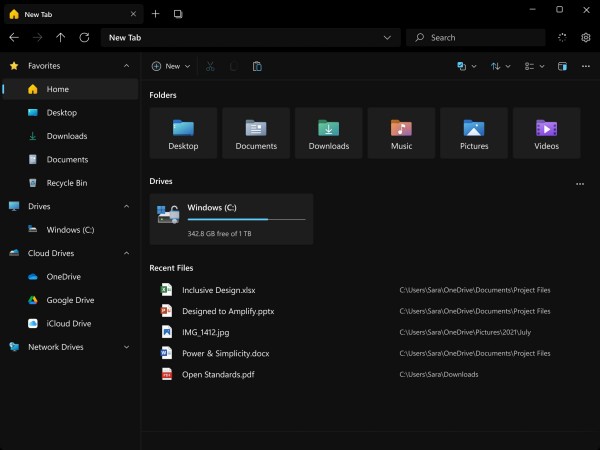Open the Music folder tile
This screenshot has width=600, height=450.
401,133
